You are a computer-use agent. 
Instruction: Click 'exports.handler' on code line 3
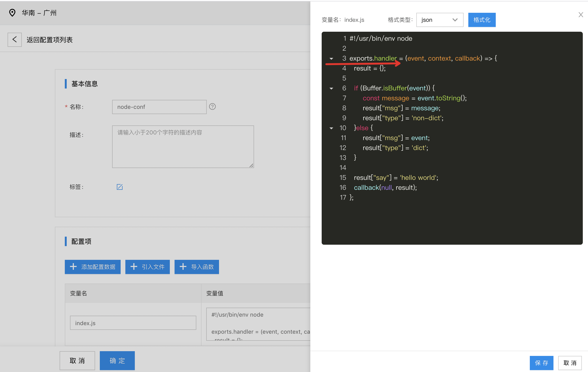(373, 59)
